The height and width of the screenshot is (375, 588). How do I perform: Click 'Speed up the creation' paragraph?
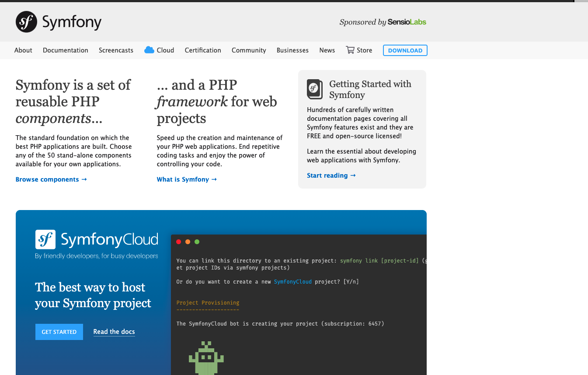click(x=220, y=151)
